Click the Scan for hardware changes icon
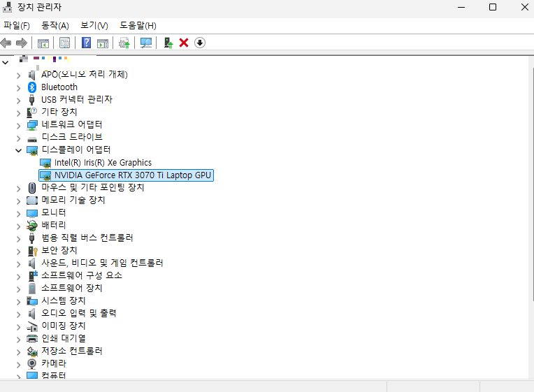The width and height of the screenshot is (534, 392). (146, 43)
